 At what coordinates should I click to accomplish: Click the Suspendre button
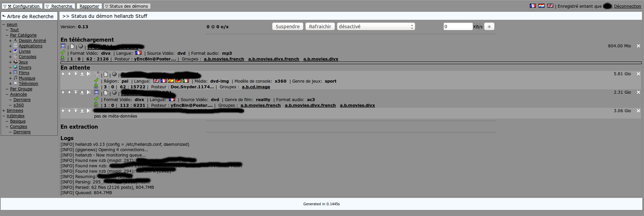(x=288, y=27)
